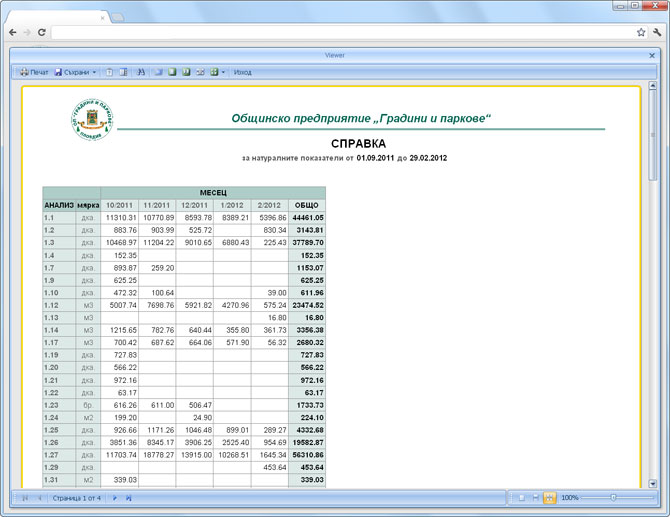Click the 12/2011 column header
Screen dimensions: 670x517
[194, 205]
